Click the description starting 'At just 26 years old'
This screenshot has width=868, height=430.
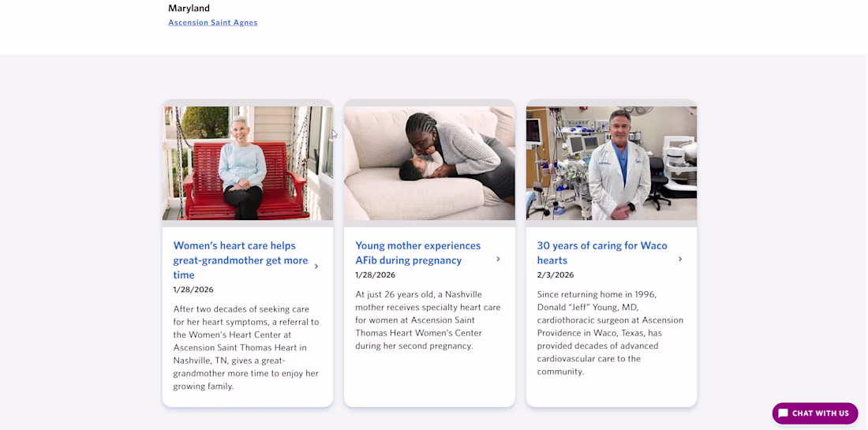point(428,320)
